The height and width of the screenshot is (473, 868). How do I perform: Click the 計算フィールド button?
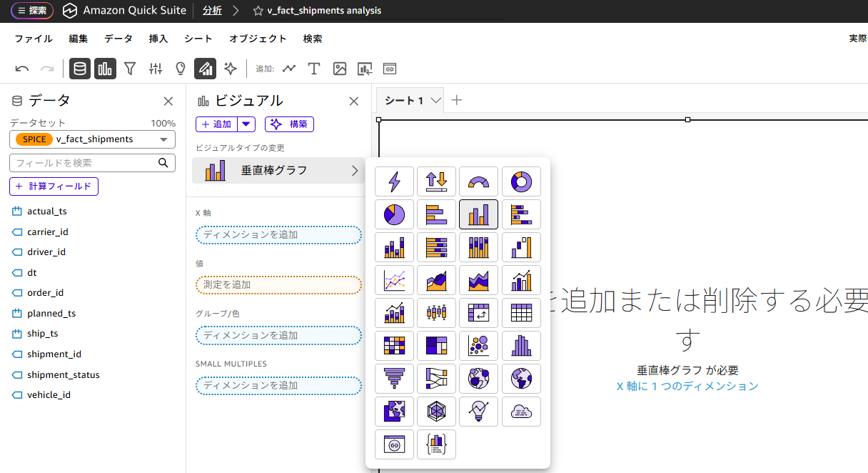pos(54,186)
